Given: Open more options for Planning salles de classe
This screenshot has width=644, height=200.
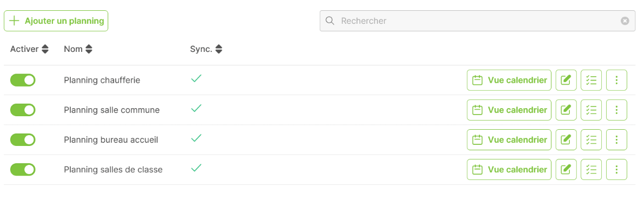Looking at the screenshot, I should pos(616,169).
